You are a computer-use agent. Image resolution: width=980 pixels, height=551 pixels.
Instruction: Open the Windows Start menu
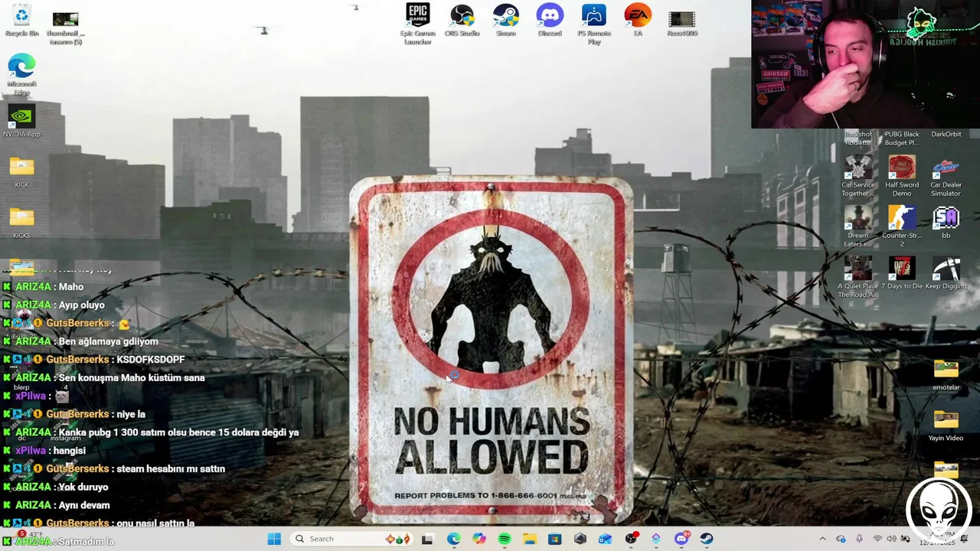274,539
